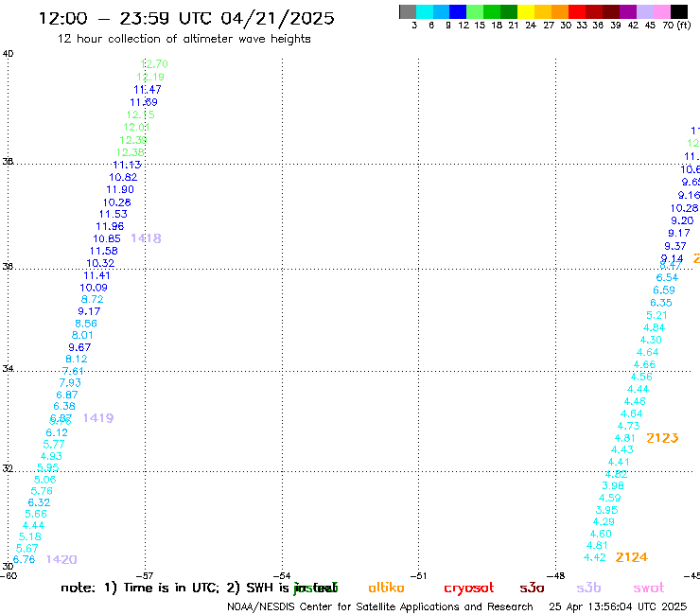
Task: Click the s3b time label 1418
Action: point(146,238)
